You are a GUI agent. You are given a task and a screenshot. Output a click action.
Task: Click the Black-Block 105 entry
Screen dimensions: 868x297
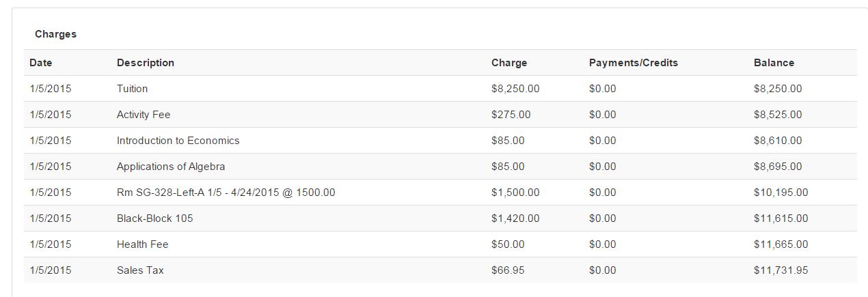pos(155,218)
